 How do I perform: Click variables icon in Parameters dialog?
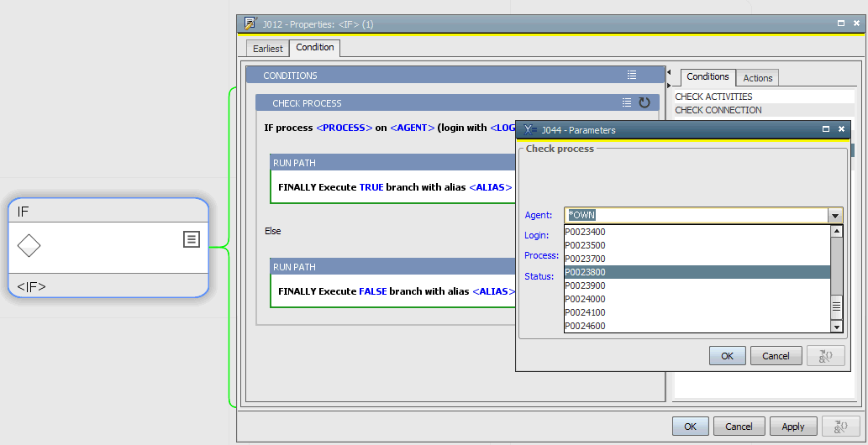coord(825,356)
